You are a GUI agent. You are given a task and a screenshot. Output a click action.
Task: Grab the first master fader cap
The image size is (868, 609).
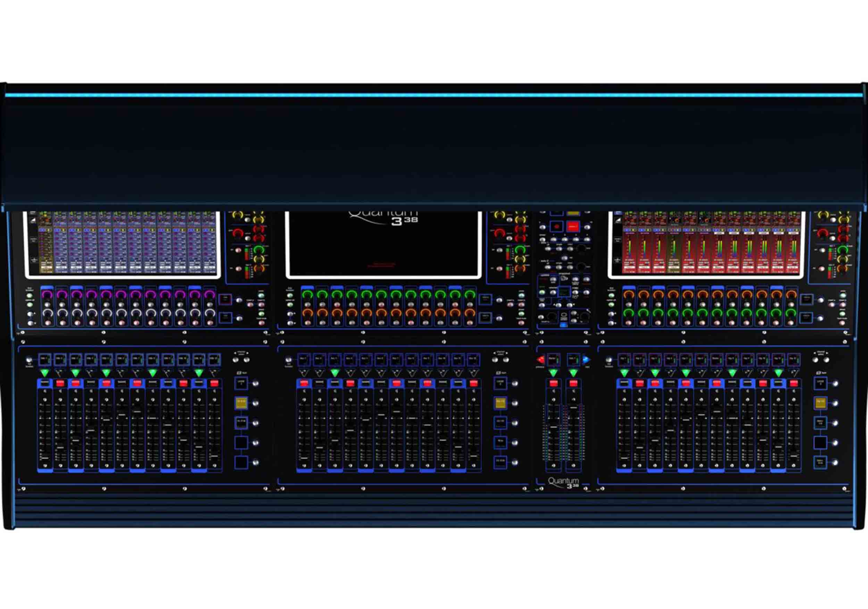[553, 428]
